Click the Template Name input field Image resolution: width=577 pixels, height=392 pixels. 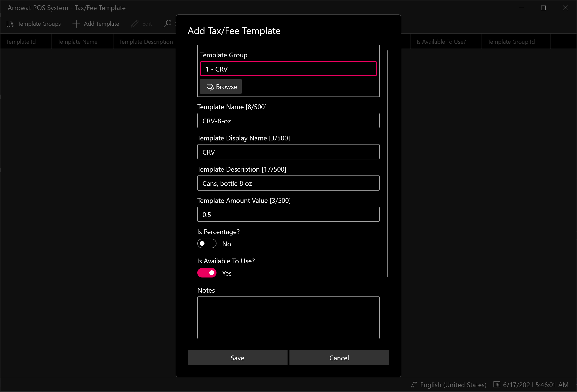[288, 121]
